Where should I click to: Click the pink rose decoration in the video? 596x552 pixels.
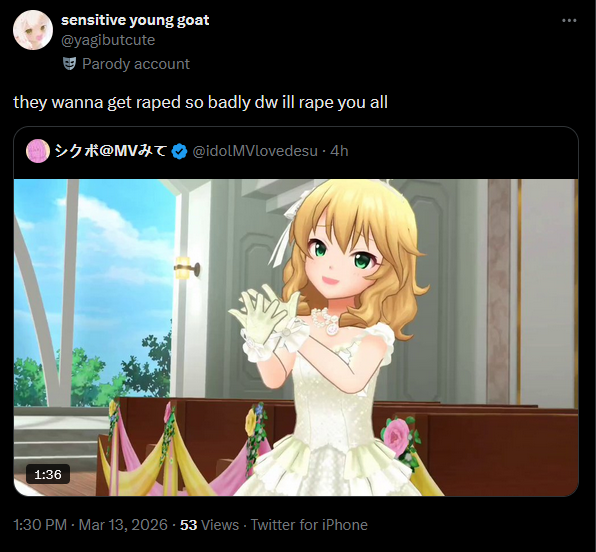(x=396, y=434)
